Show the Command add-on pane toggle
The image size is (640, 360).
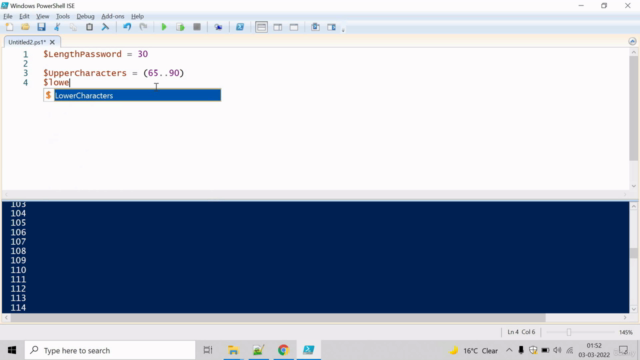pyautogui.click(x=331, y=27)
